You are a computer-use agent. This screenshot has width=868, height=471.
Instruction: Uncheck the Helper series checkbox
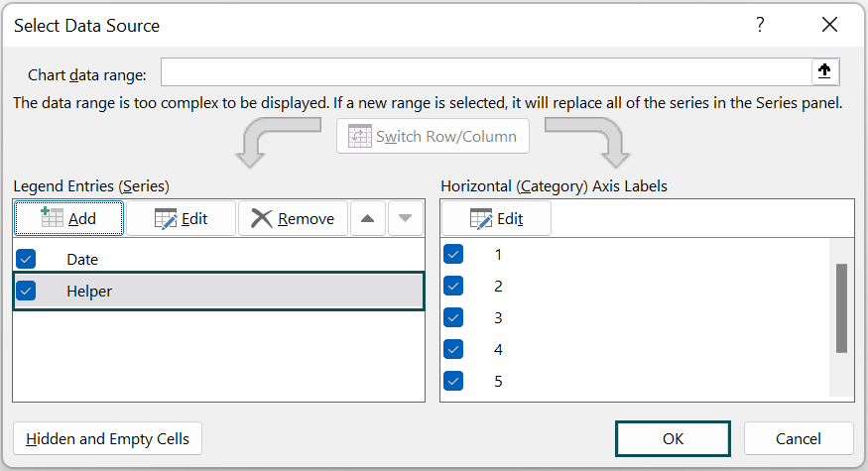[x=27, y=291]
